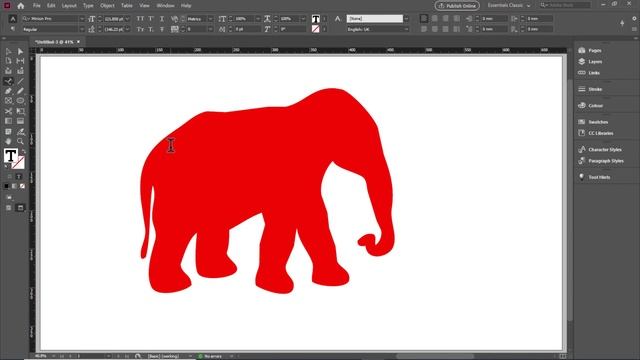Select the Page tool
Viewport: 640px width, 360px height.
[8, 61]
